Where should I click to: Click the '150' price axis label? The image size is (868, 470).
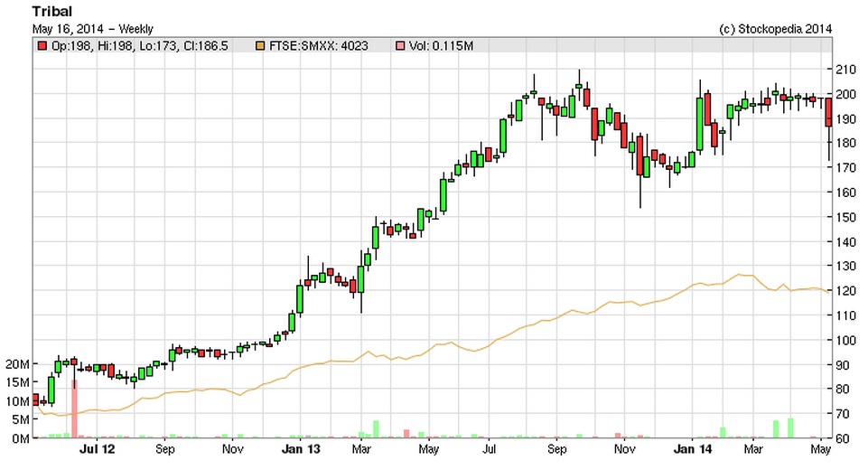tap(845, 217)
